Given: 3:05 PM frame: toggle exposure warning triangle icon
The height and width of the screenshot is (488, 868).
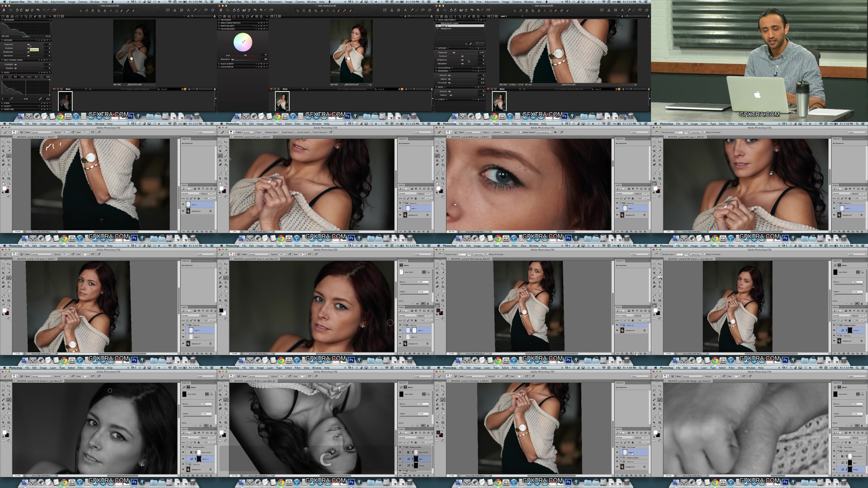Looking at the screenshot, I should coord(175,11).
